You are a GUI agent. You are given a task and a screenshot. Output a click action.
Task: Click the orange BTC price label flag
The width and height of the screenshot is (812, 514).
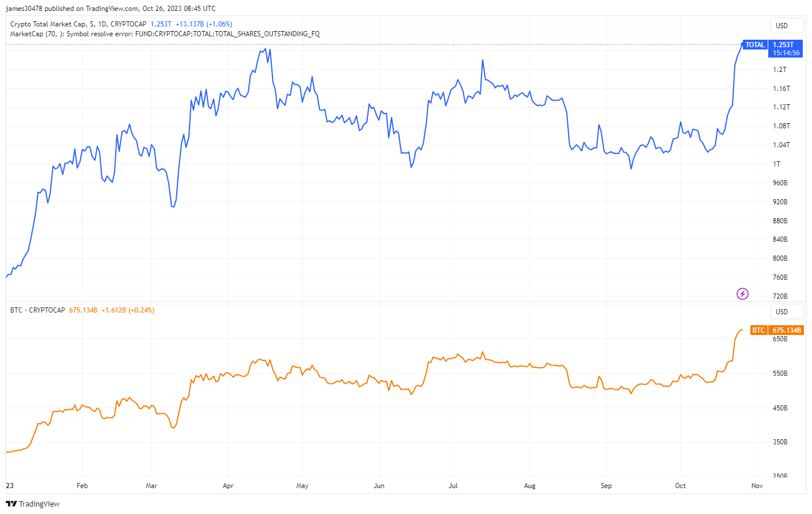(x=758, y=330)
